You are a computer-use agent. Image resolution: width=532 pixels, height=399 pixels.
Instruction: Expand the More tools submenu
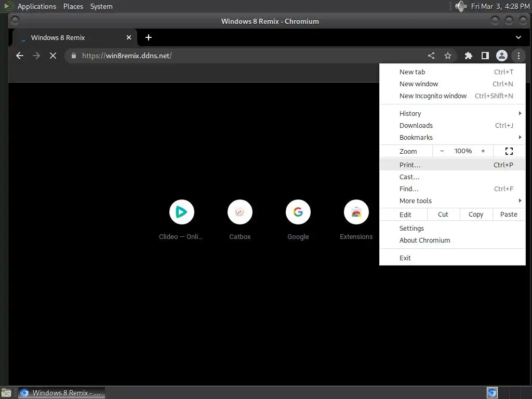[x=453, y=201]
